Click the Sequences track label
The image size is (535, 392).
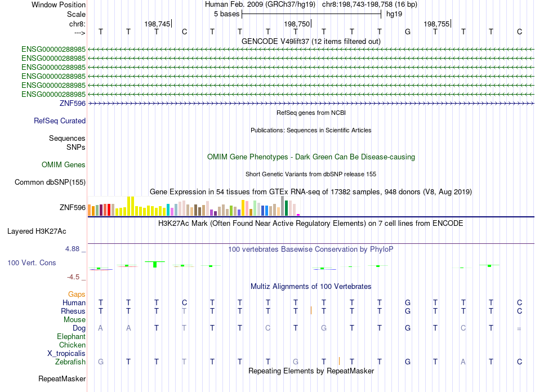click(67, 138)
